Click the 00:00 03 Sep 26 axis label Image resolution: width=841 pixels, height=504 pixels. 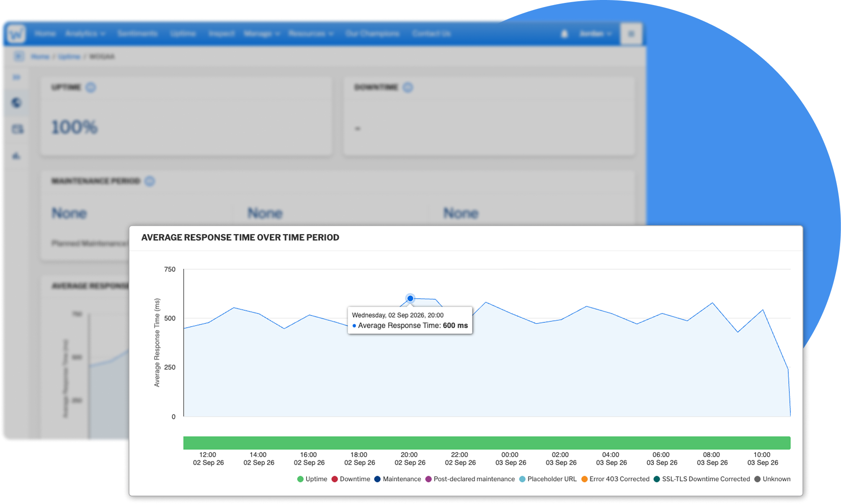click(x=511, y=459)
